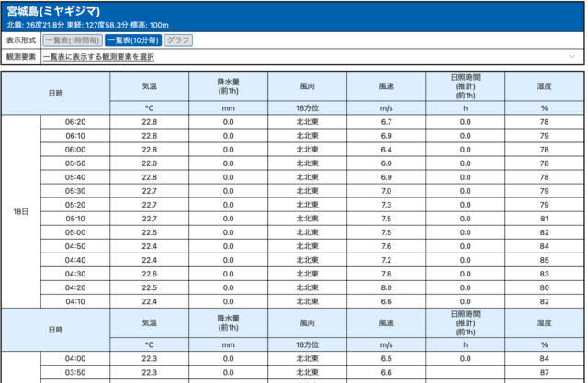Click the 05:40 time cell
Image resolution: width=588 pixels, height=383 pixels.
tap(75, 177)
